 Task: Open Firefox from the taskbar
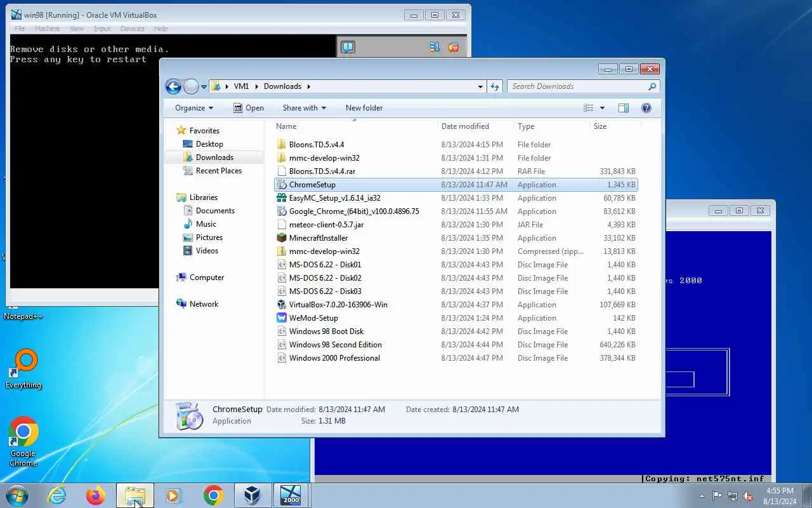(x=96, y=495)
